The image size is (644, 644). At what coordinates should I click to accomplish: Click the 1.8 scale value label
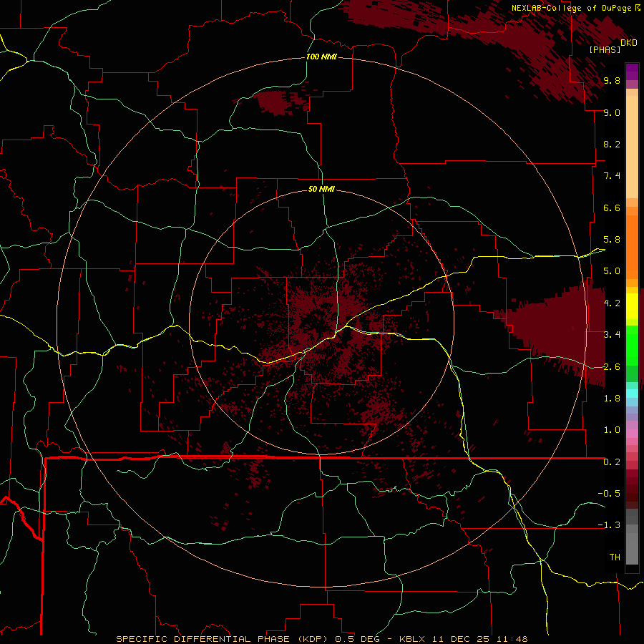point(612,399)
